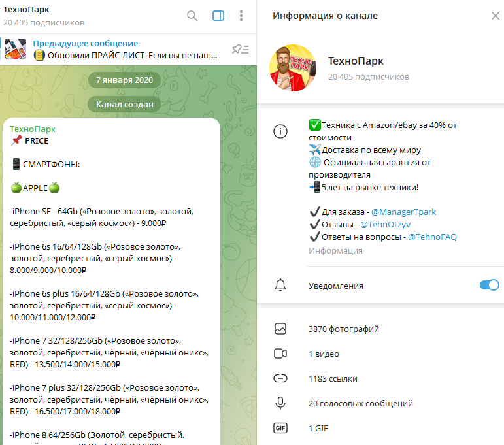
Task: Click the ТехноПарк sender name in message
Action: pyautogui.click(x=33, y=129)
